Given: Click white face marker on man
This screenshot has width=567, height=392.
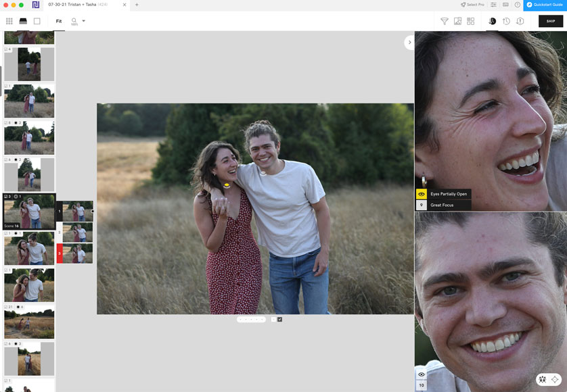Looking at the screenshot, I should tap(263, 173).
